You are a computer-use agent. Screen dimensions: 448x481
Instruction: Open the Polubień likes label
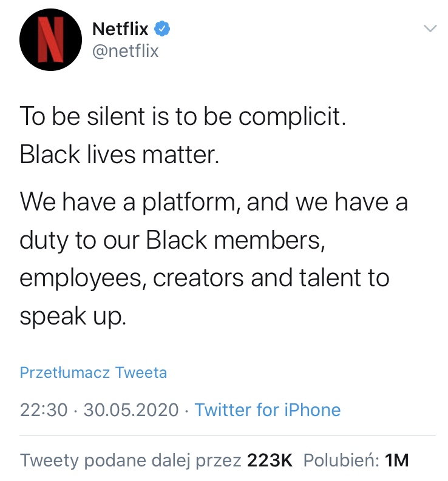click(340, 460)
